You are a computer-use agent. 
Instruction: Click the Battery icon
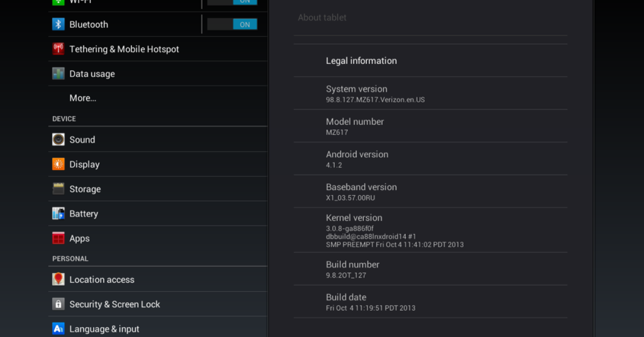pos(58,214)
